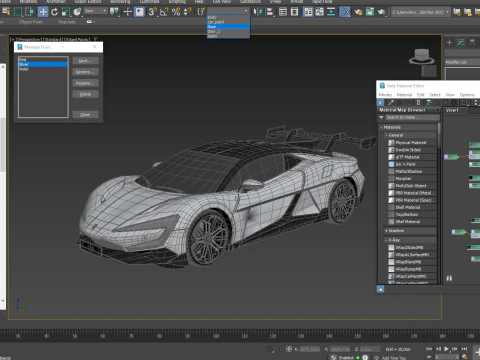
Task: Choose the Select and Place tool
Action: coord(77,12)
